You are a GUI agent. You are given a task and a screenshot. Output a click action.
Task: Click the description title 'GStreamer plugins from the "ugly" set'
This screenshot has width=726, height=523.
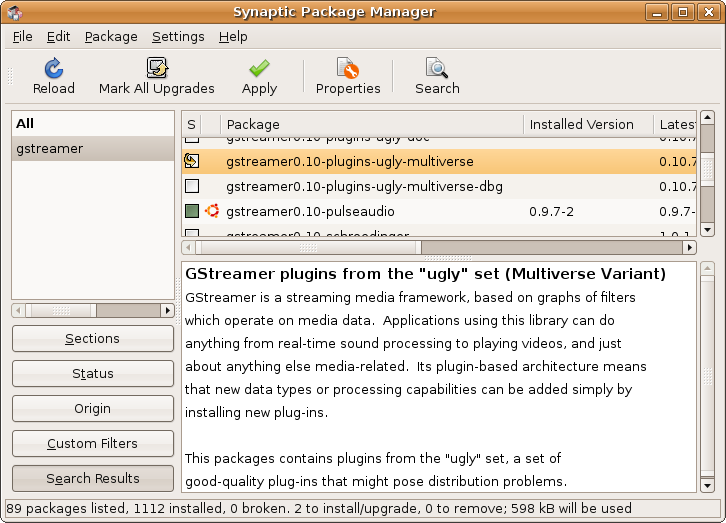pyautogui.click(x=342, y=274)
